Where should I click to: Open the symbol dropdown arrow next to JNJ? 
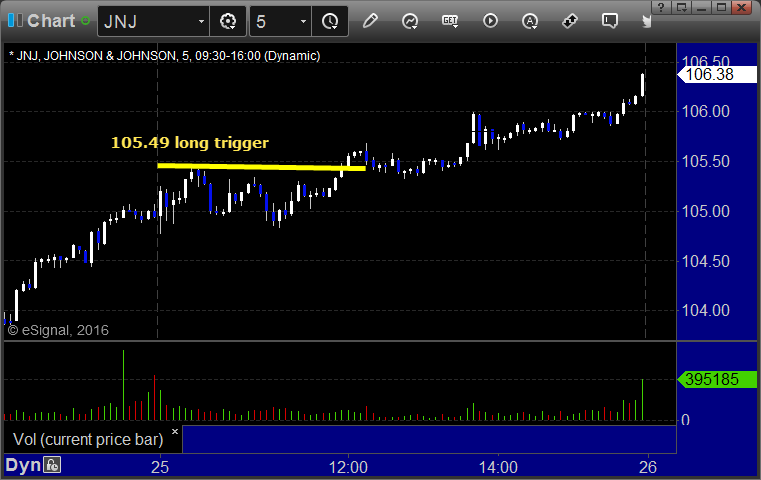pos(201,21)
